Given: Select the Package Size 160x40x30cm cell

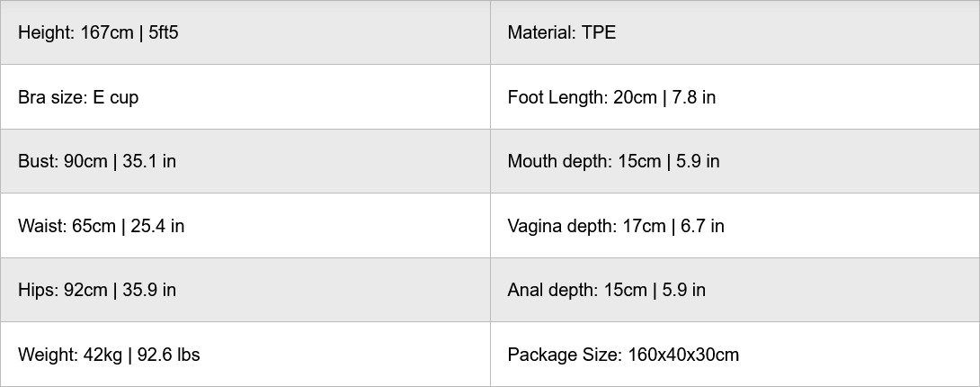Looking at the screenshot, I should coord(734,355).
